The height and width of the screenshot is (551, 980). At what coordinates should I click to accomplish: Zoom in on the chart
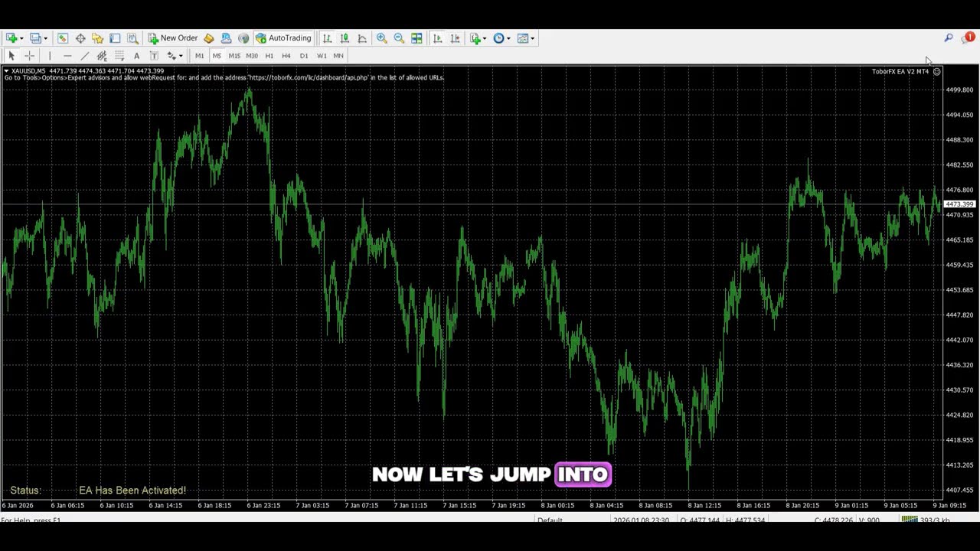coord(381,37)
